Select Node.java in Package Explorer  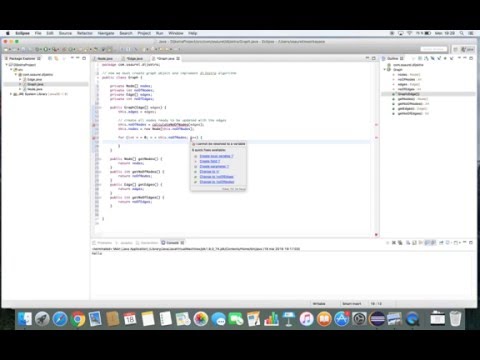(35, 89)
